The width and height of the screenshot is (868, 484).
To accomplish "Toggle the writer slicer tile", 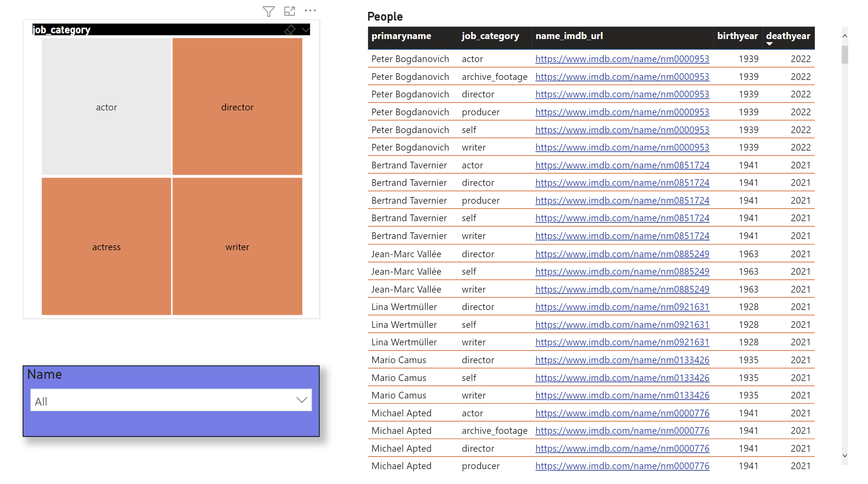I will tap(237, 247).
